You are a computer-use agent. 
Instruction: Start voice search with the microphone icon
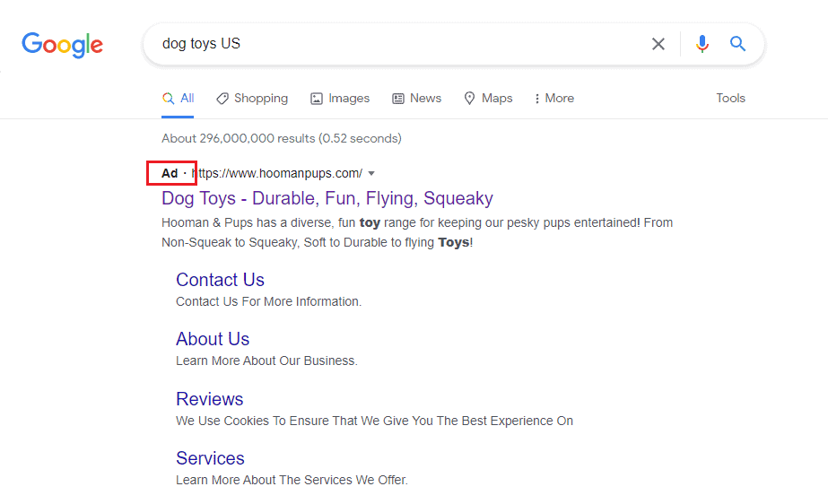coord(702,44)
